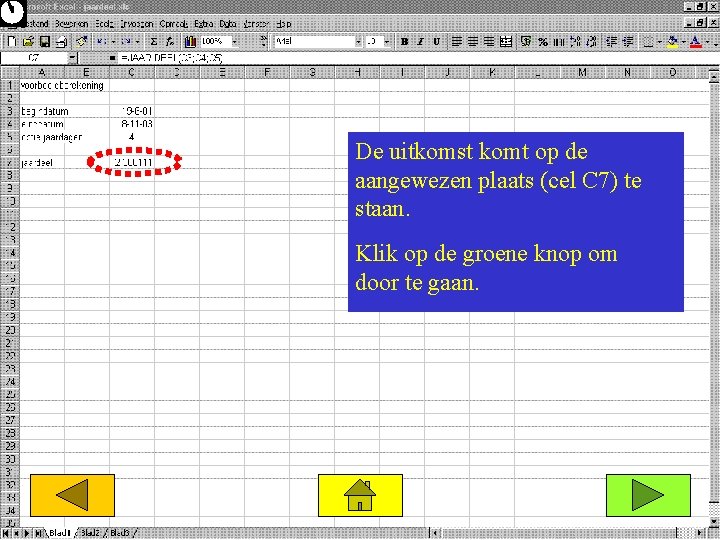Open the 100% zoom dropdown
The width and height of the screenshot is (720, 540).
click(235, 42)
